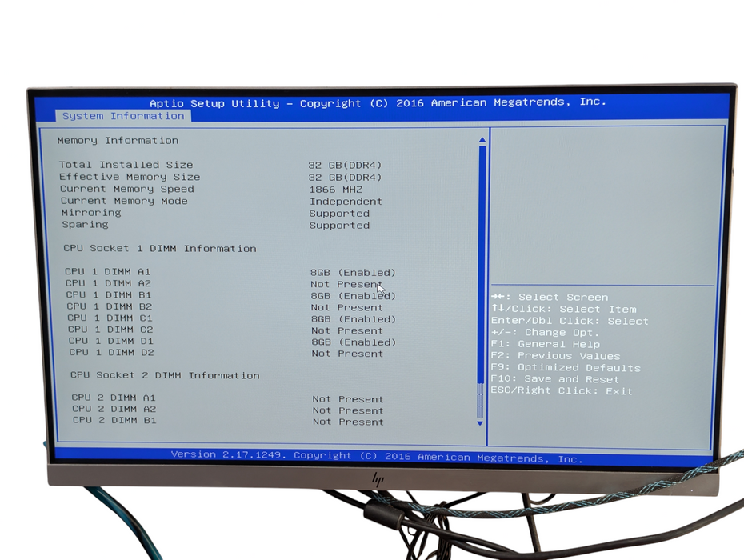Select the Current Memory Speed row
The image size is (744, 560).
coord(212,189)
